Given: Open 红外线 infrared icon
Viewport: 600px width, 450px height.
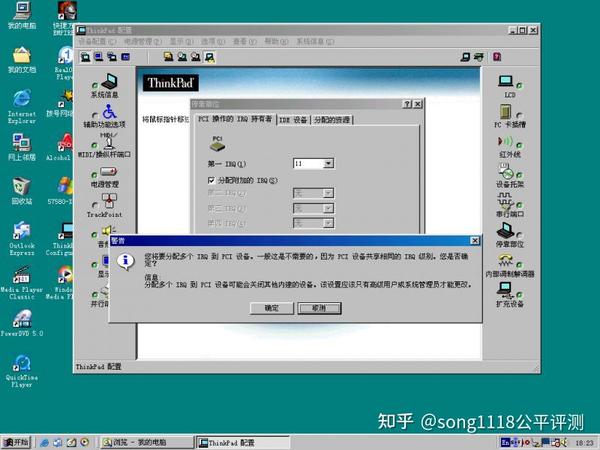Looking at the screenshot, I should [505, 142].
